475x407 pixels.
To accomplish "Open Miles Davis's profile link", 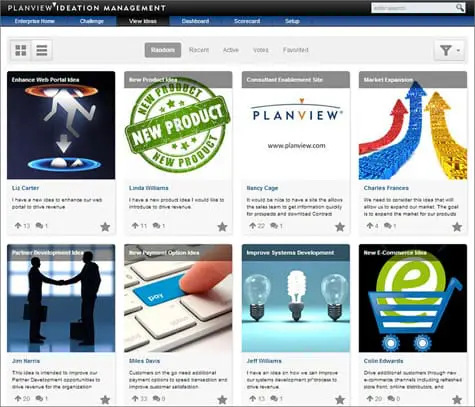I will [x=144, y=361].
